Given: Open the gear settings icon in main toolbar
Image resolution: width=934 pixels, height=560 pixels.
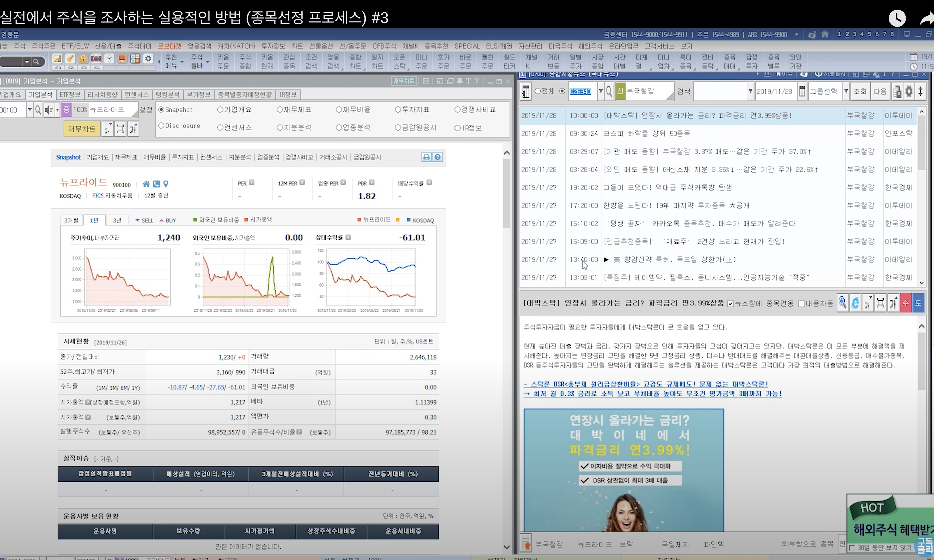Looking at the screenshot, I should 148,59.
